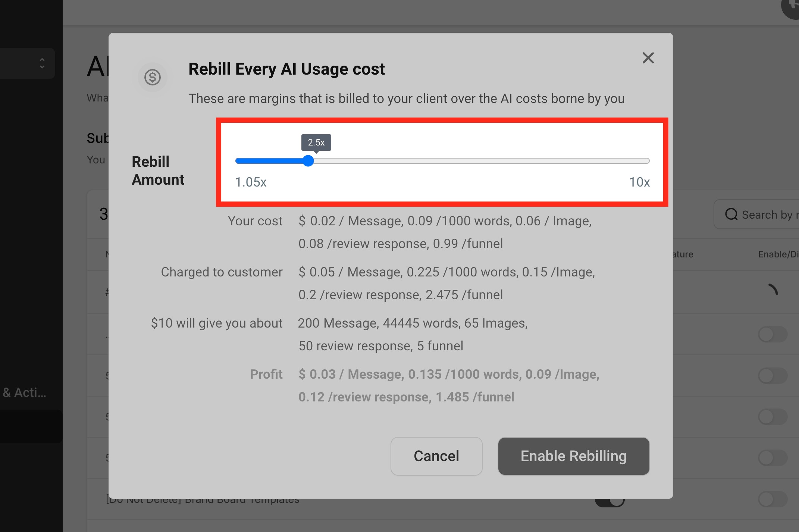Click the dollar coin icon in dialog header
The width and height of the screenshot is (799, 532).
coord(153,77)
